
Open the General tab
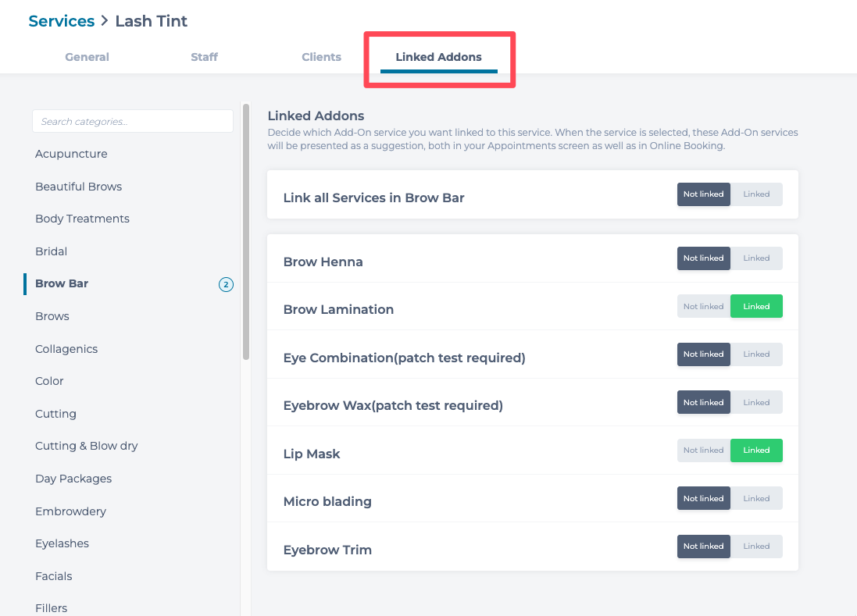point(87,57)
